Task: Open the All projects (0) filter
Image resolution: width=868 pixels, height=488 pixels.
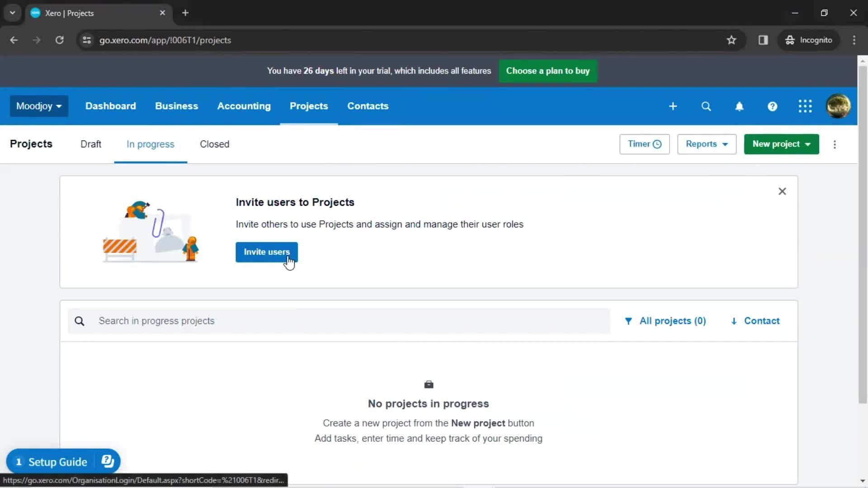Action: click(x=665, y=321)
